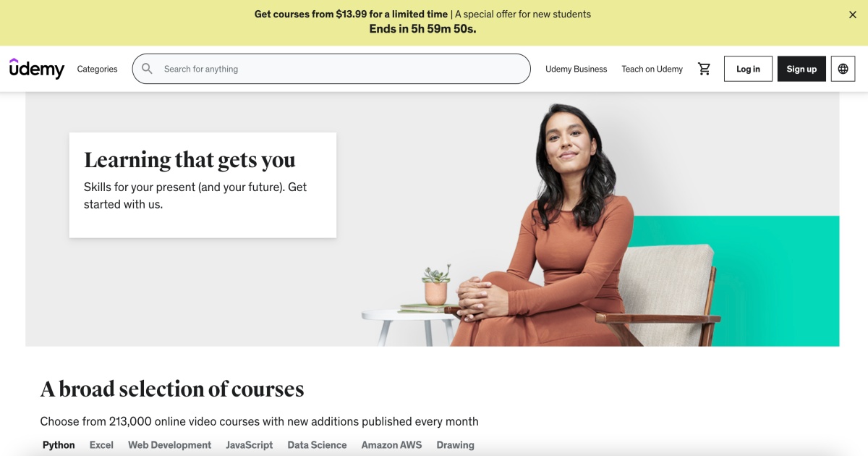Image resolution: width=868 pixels, height=456 pixels.
Task: Switch to the Web Development tab
Action: 170,445
